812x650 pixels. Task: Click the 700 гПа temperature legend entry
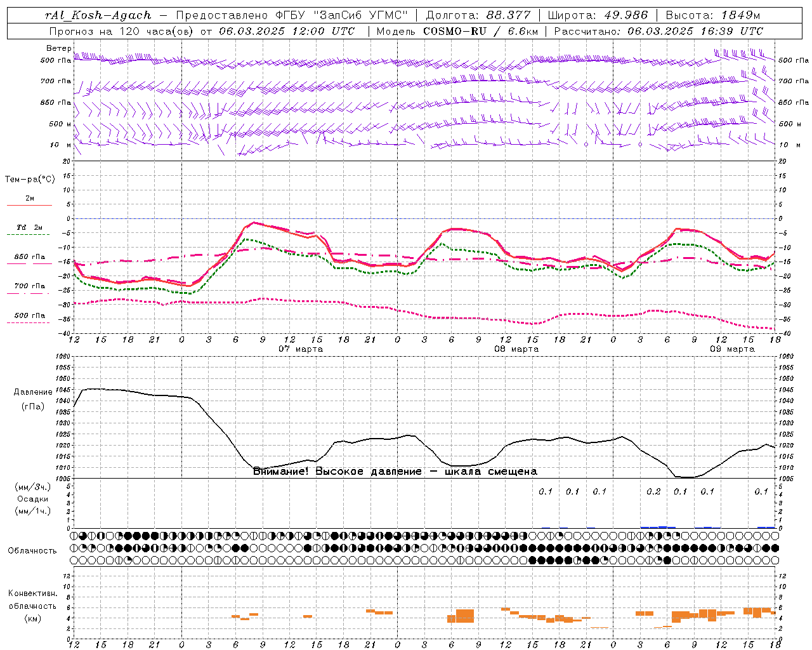point(30,286)
